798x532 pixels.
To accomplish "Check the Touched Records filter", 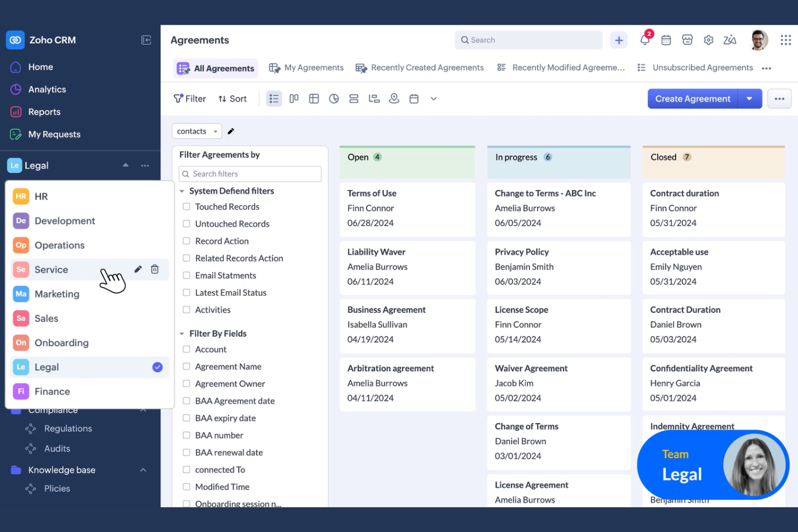I will (x=186, y=206).
